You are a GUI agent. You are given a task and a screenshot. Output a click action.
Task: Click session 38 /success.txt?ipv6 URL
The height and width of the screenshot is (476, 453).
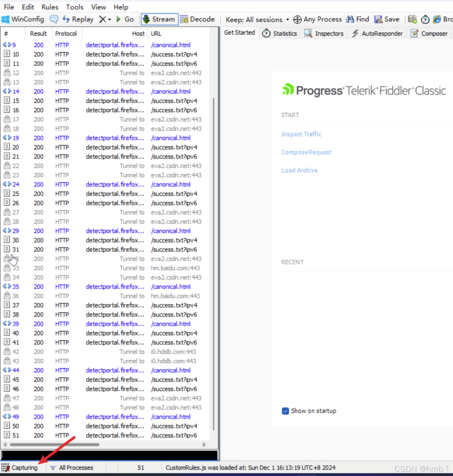174,314
